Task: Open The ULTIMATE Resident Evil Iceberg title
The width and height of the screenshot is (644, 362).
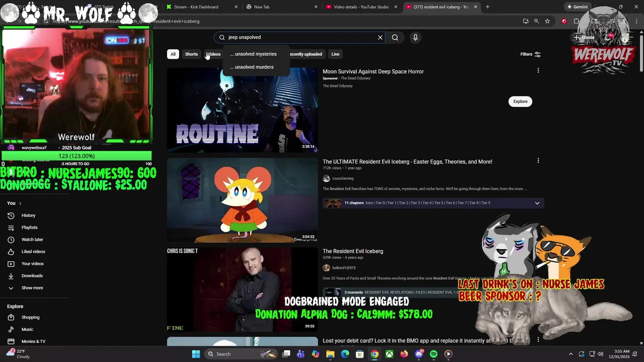Action: [x=407, y=161]
